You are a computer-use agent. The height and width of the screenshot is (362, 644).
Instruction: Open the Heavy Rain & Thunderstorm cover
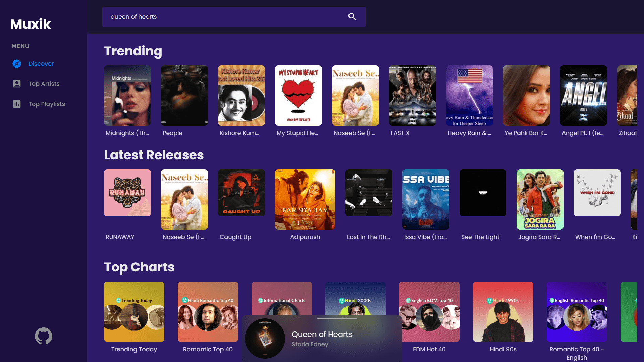(470, 96)
